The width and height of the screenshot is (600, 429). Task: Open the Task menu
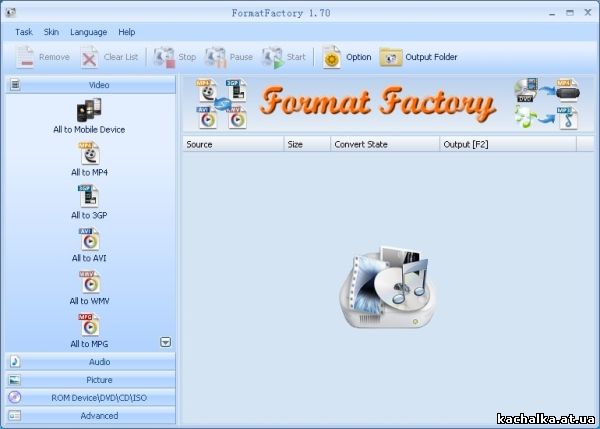[23, 32]
